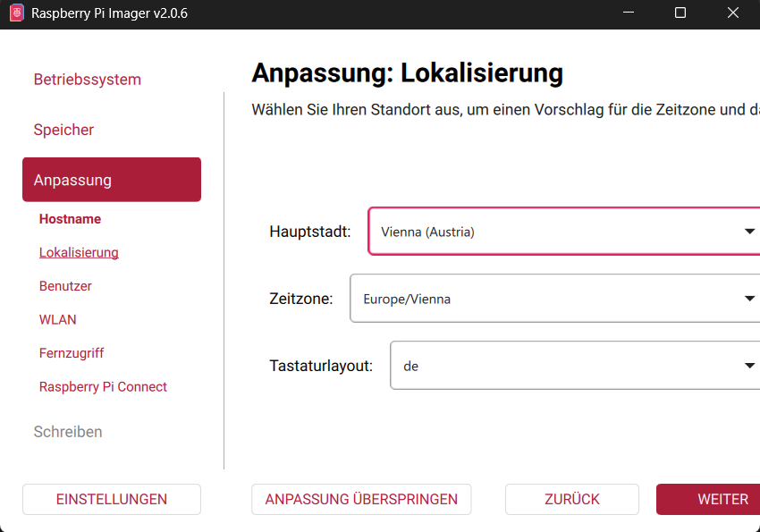This screenshot has width=760, height=532.
Task: Select the Fernzugriff subsection
Action: point(71,352)
